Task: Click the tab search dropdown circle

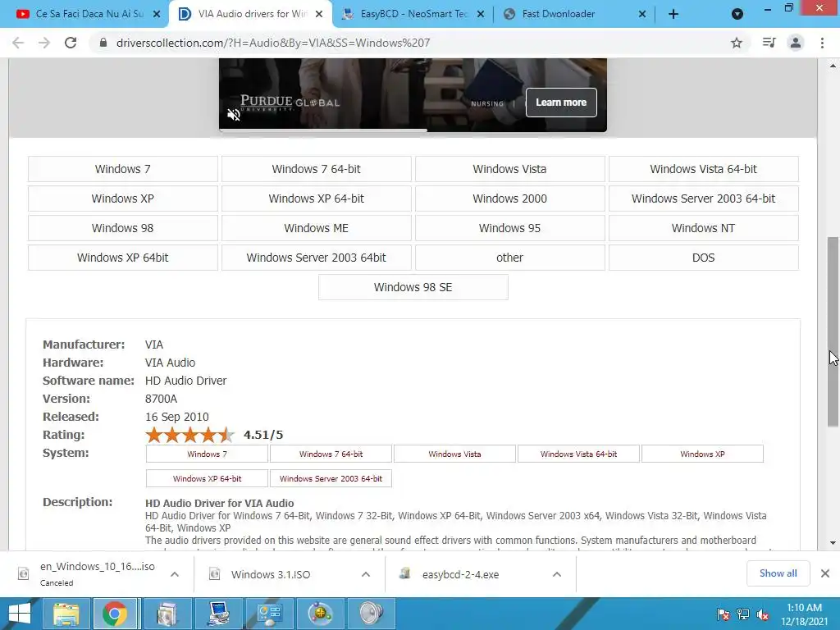Action: click(737, 14)
